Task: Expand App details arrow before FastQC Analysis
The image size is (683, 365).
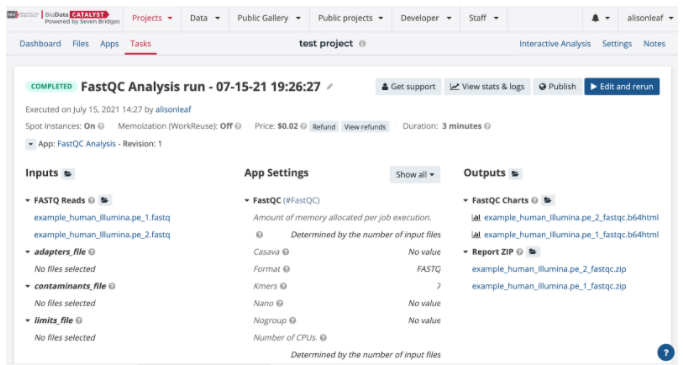Action: pyautogui.click(x=30, y=144)
